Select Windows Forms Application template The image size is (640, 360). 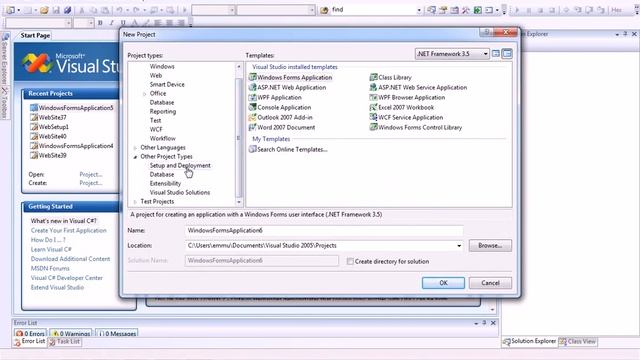(291, 78)
